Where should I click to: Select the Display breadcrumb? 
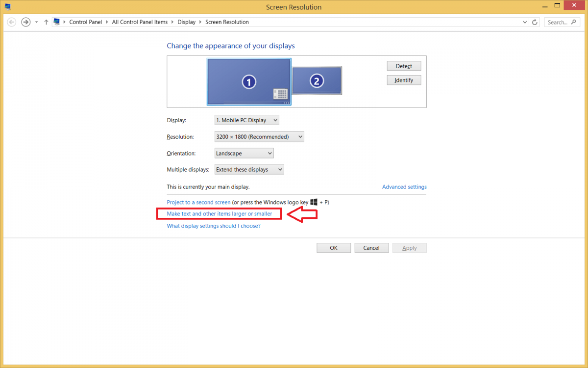[186, 22]
